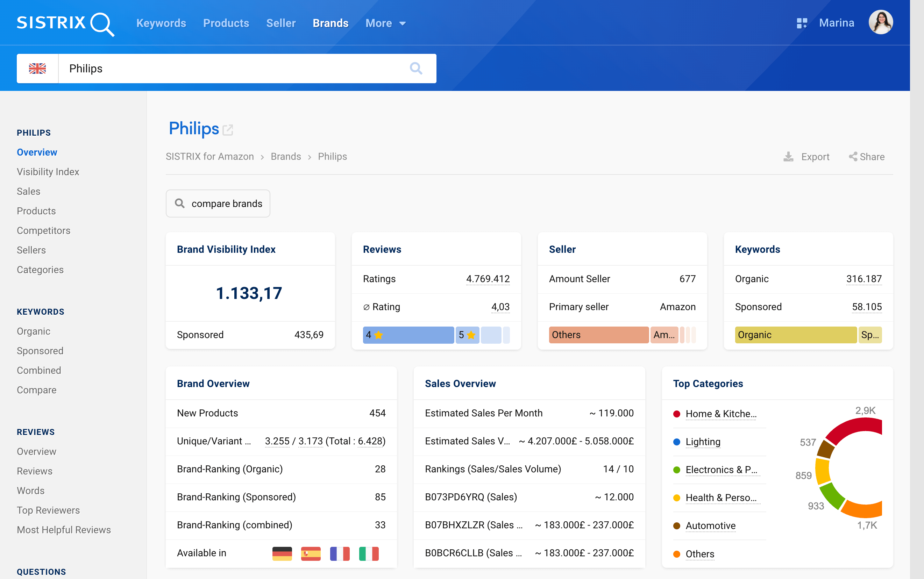This screenshot has height=579, width=924.
Task: Click the Export icon button
Action: 789,157
